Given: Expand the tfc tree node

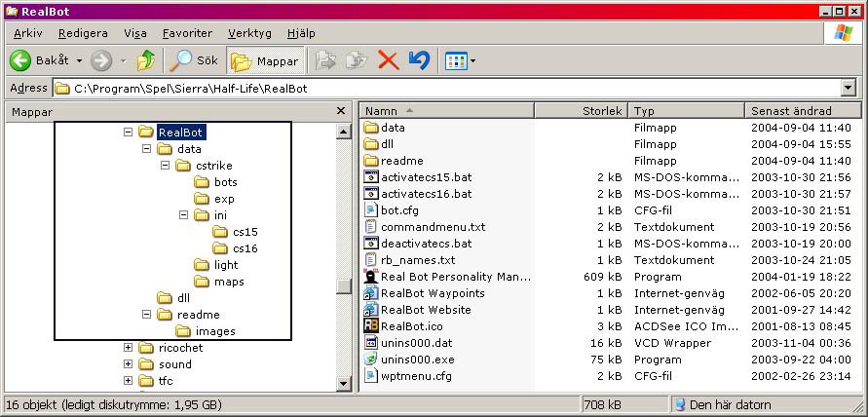Looking at the screenshot, I should click(128, 380).
